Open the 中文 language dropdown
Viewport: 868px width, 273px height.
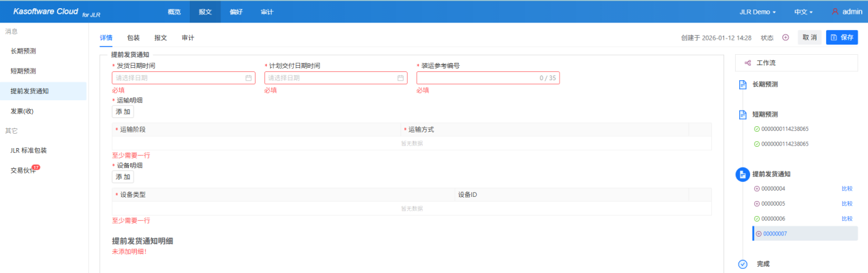coord(803,12)
